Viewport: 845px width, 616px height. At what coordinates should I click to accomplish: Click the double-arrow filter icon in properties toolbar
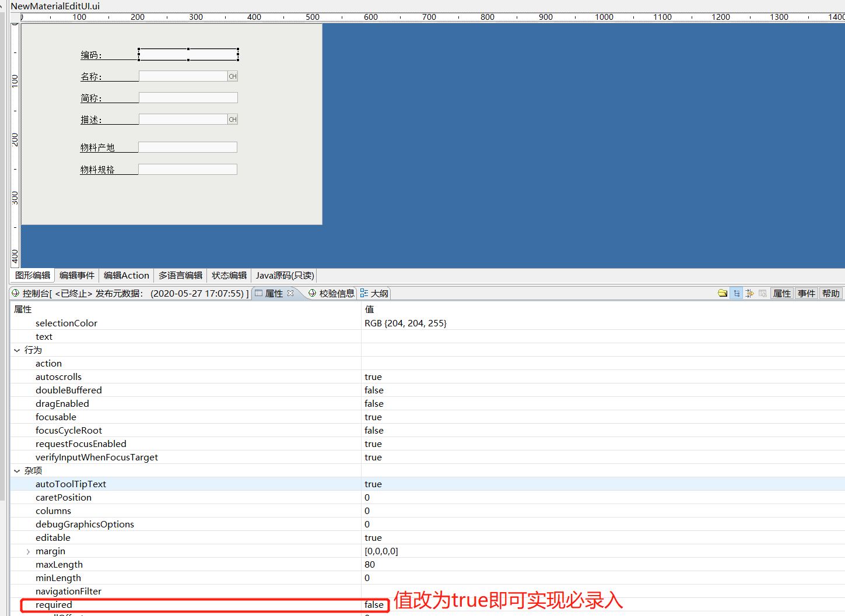point(749,293)
